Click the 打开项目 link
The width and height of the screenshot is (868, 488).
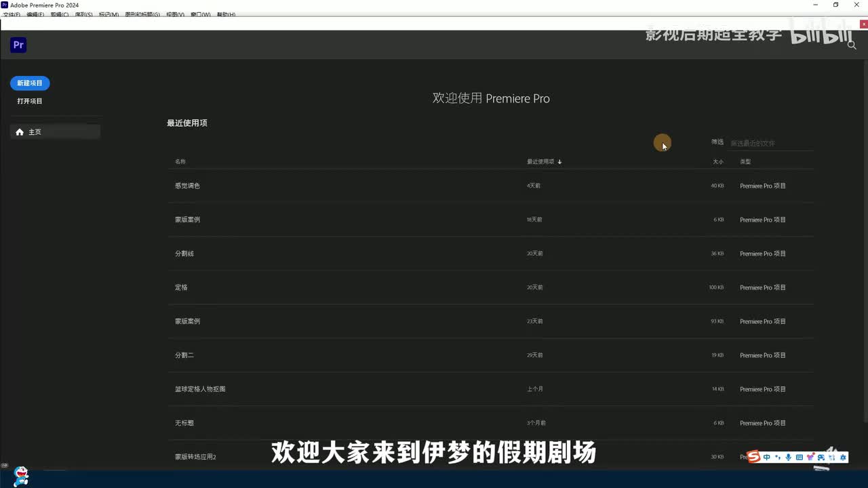[30, 101]
